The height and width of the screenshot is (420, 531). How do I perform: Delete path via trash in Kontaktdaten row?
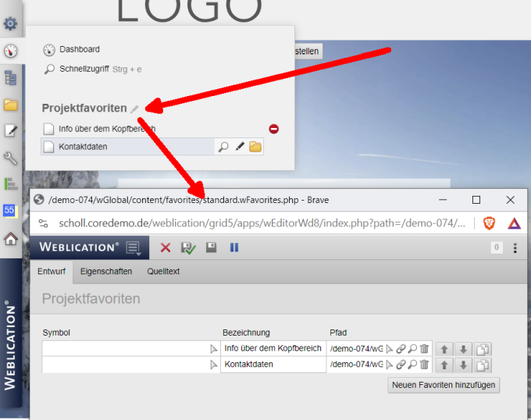point(424,365)
